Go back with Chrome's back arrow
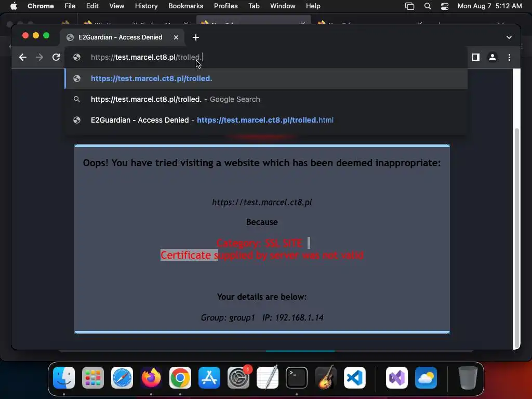The image size is (532, 399). [23, 57]
